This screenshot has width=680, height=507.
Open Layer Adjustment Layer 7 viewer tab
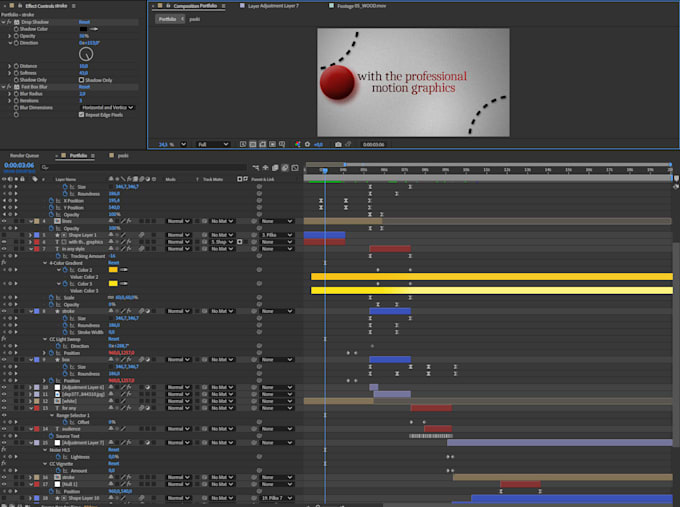273,6
